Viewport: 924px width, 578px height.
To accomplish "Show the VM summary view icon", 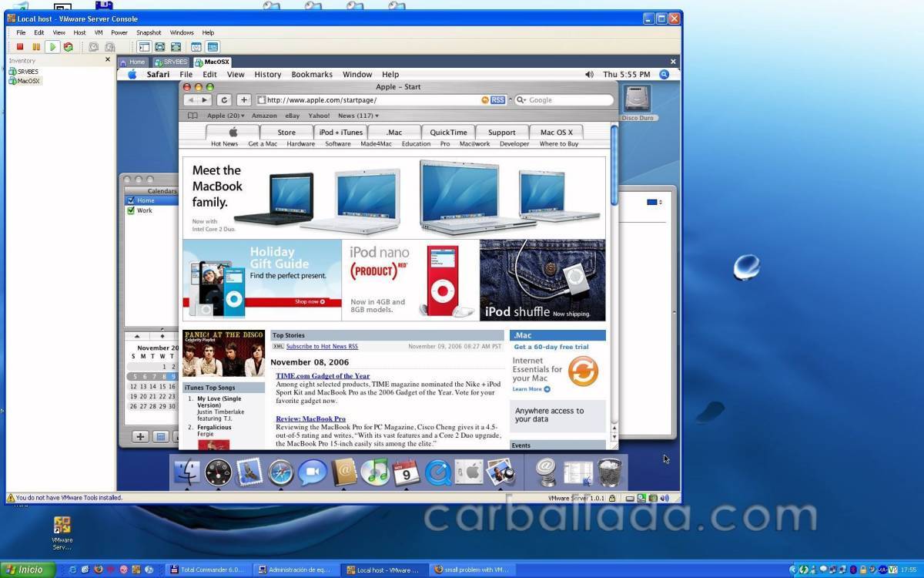I will (196, 47).
